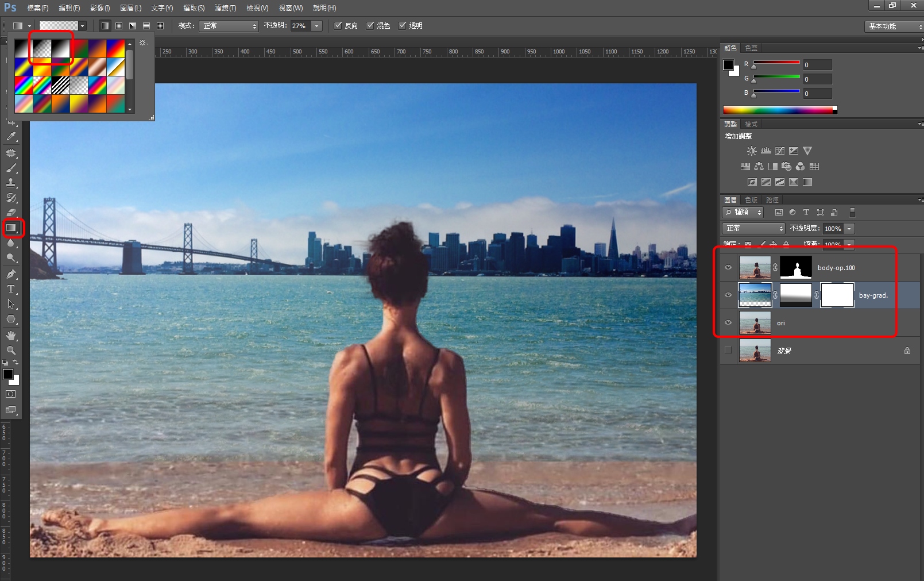Click the foreground color swatch in toolbar
Screen dimensions: 924x581
[7, 374]
